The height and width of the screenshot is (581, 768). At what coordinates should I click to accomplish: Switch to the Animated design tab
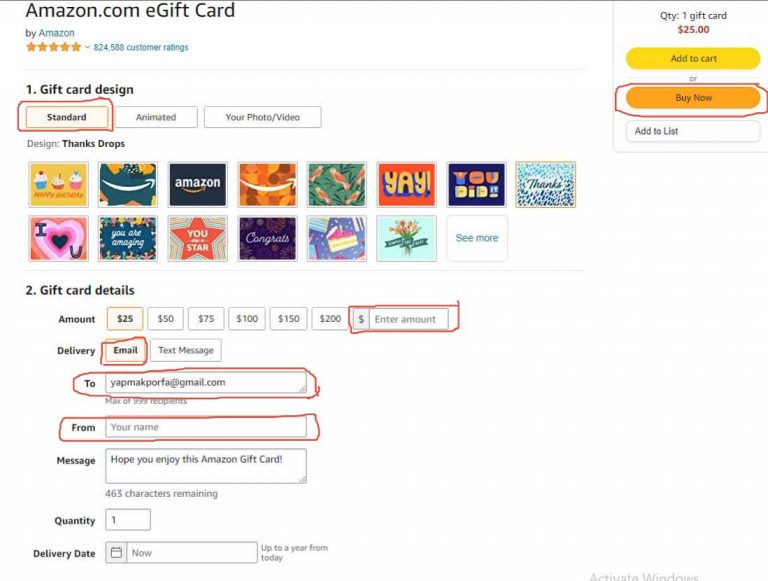155,117
